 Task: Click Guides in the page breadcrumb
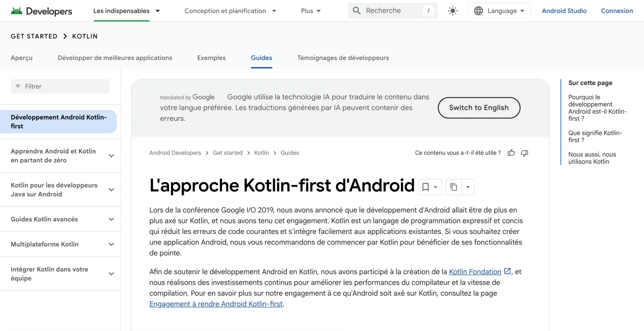click(x=290, y=153)
